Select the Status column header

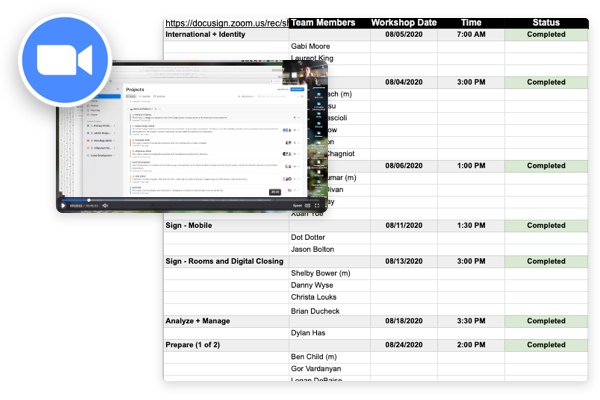(546, 21)
